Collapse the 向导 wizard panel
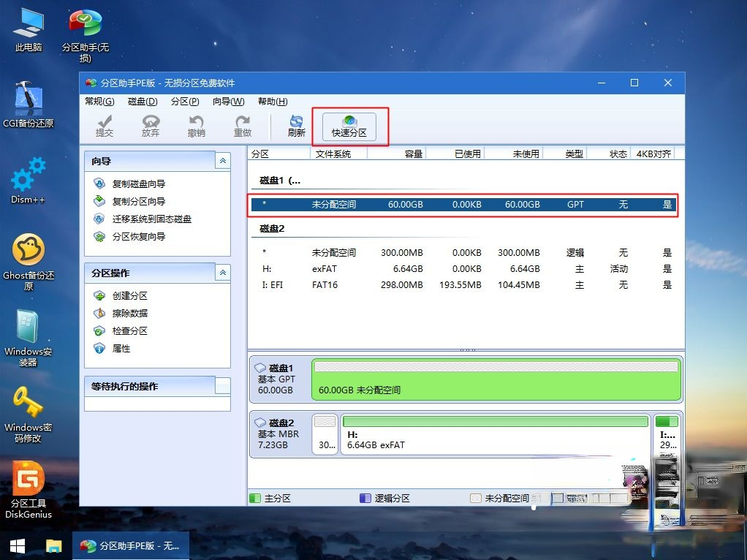 click(x=223, y=161)
